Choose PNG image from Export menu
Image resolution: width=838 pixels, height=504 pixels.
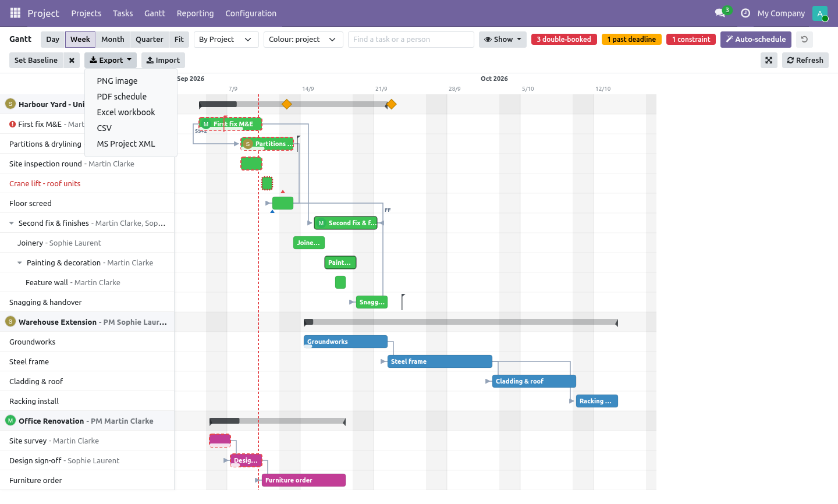[x=131, y=81]
